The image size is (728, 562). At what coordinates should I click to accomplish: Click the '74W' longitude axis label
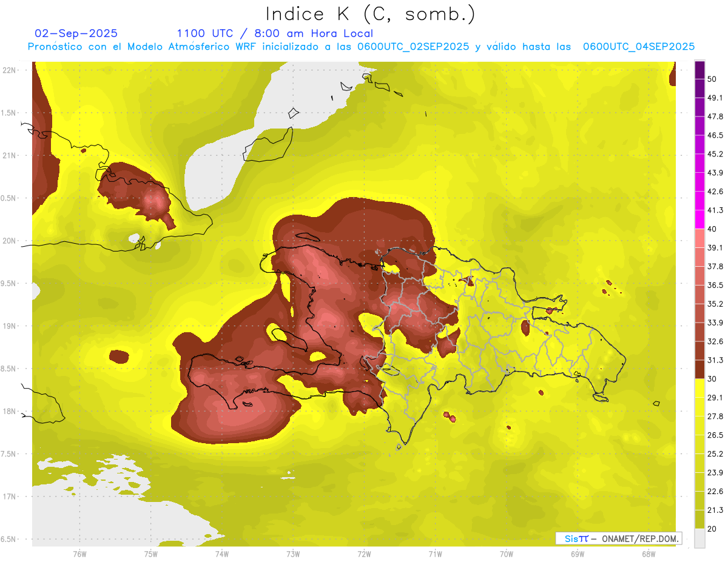[221, 554]
